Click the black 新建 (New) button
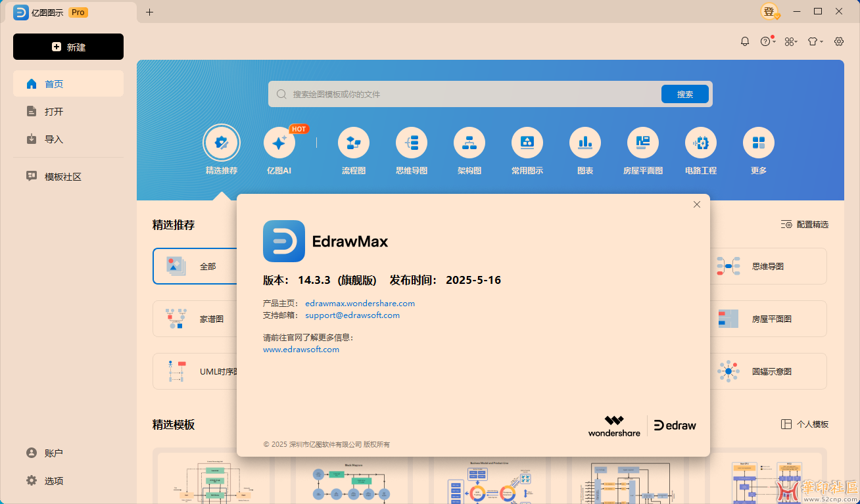 click(x=68, y=47)
